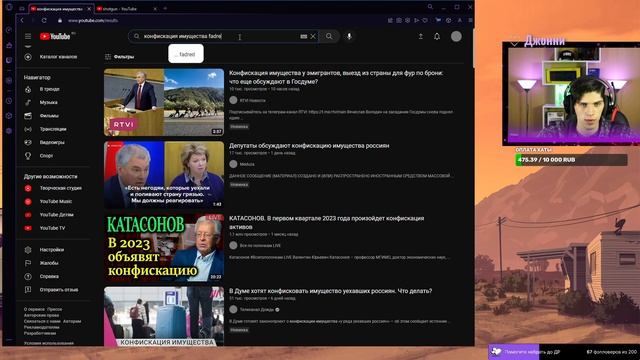The width and height of the screenshot is (640, 360).
Task: Open the Фильтры search filters
Action: [x=120, y=57]
